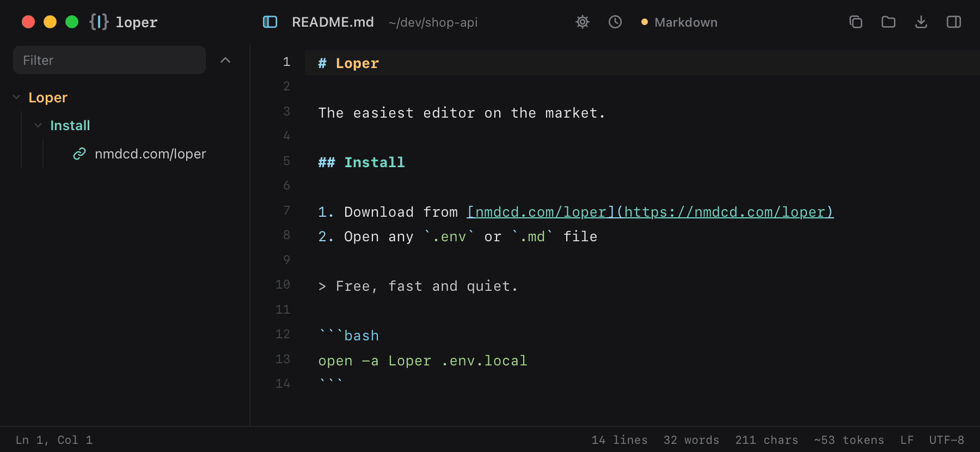Open the nmdcd.com/loper link in the editor
Screen dimensions: 980x452
(x=650, y=212)
